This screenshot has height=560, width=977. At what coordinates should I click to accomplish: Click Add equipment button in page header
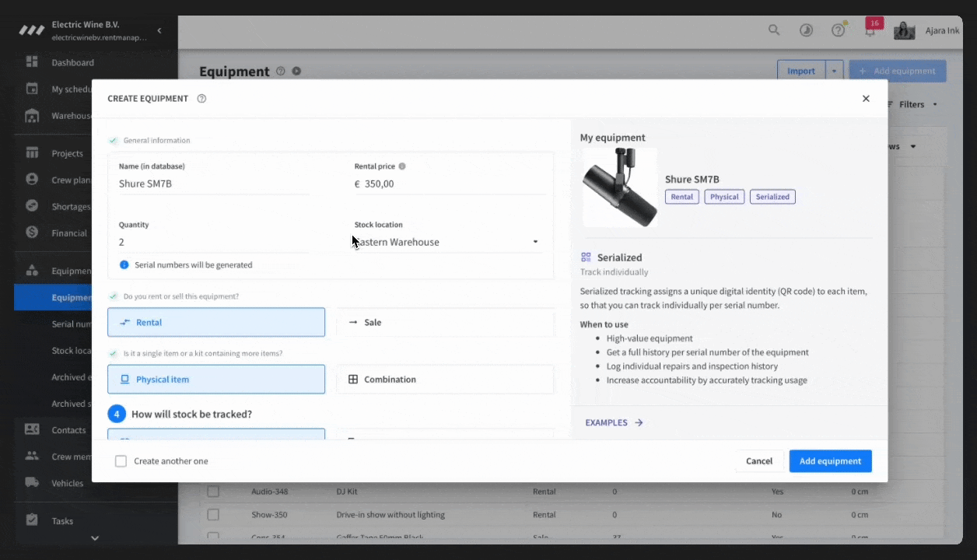point(898,71)
